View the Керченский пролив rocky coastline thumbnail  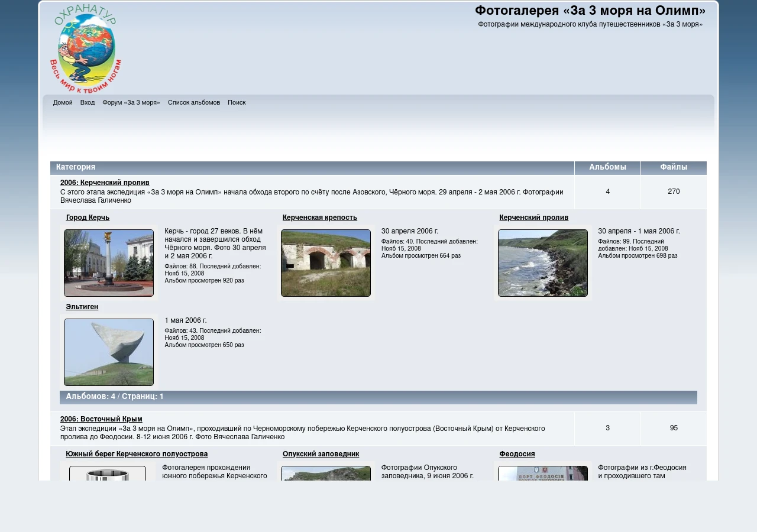tap(543, 263)
